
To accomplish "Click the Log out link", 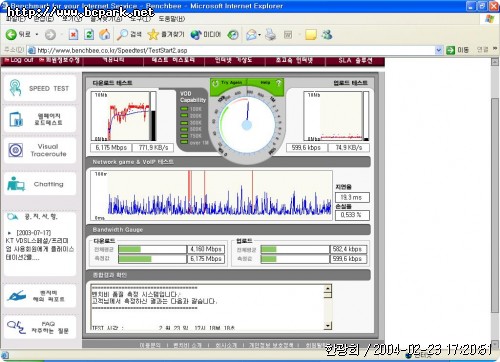I will [x=19, y=60].
